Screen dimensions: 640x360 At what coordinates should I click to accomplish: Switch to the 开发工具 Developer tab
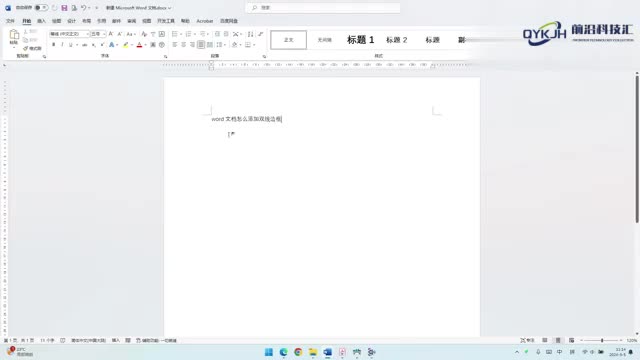(166, 21)
